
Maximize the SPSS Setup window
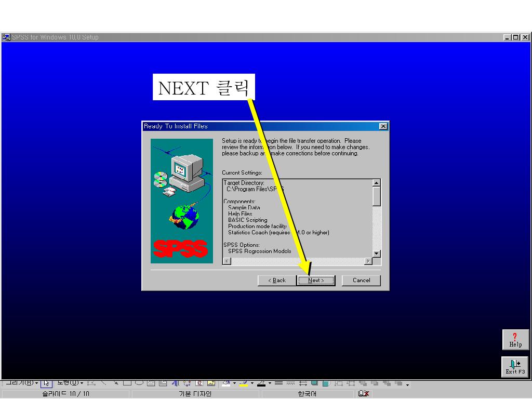click(516, 37)
